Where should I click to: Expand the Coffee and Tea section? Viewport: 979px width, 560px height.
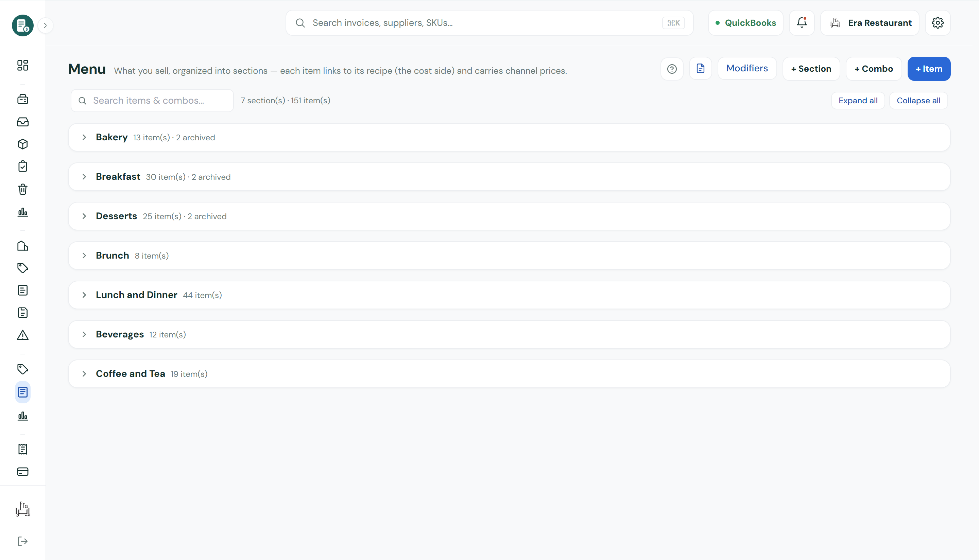[x=509, y=374]
